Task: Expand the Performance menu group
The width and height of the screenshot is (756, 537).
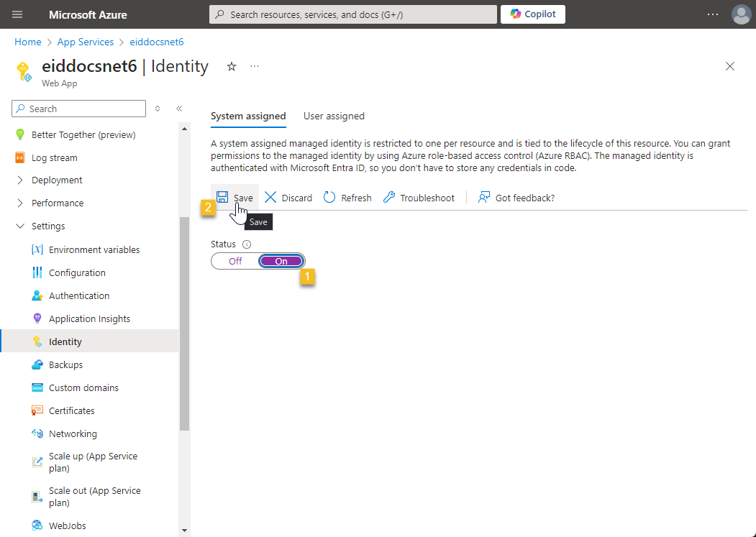Action: coord(20,203)
